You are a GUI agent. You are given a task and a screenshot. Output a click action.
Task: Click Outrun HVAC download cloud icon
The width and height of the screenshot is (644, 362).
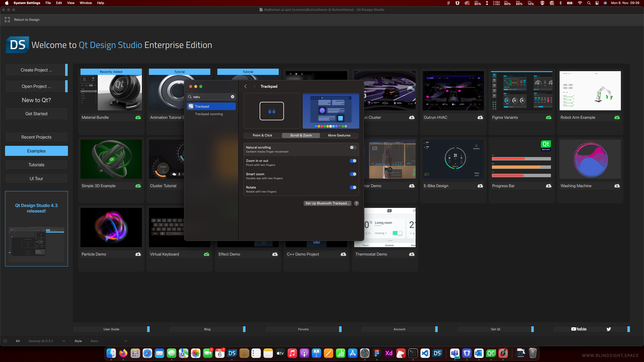click(x=480, y=117)
